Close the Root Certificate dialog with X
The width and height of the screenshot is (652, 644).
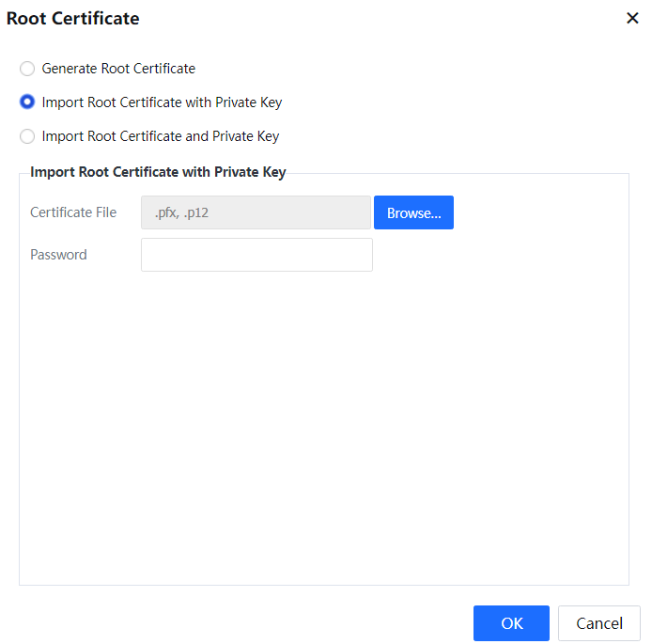(x=632, y=18)
